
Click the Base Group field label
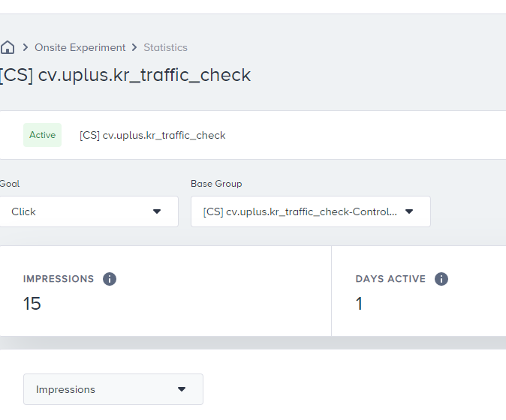tap(216, 184)
